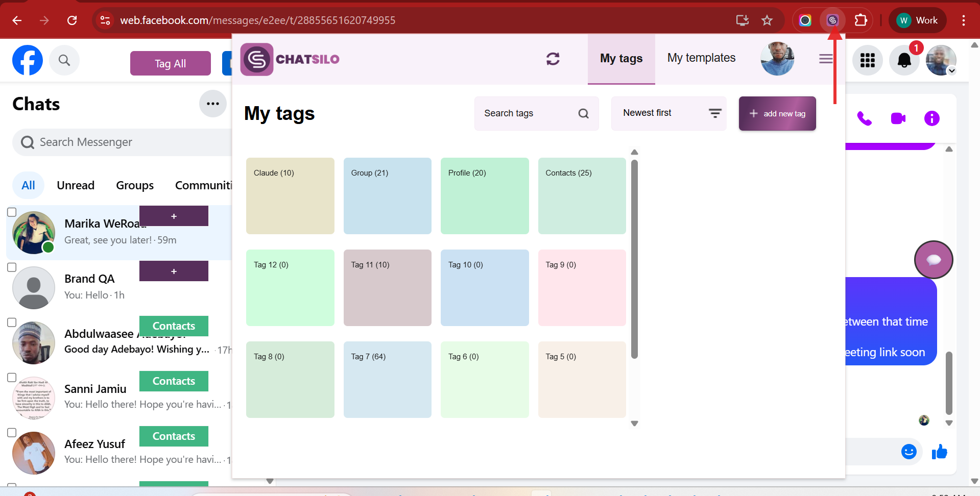Screen dimensions: 980x496
Task: Change the Contacts tag on Abdulwaasee chat
Action: (x=174, y=326)
